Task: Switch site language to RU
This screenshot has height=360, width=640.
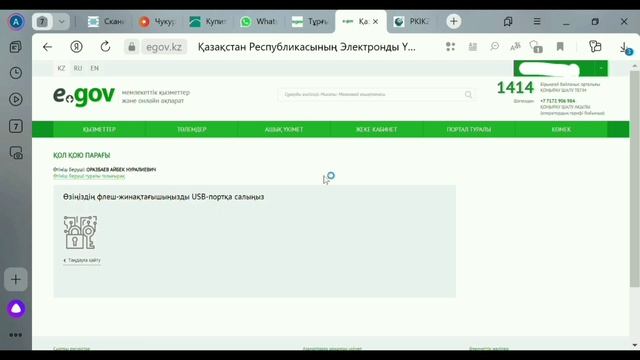Action: 78,68
